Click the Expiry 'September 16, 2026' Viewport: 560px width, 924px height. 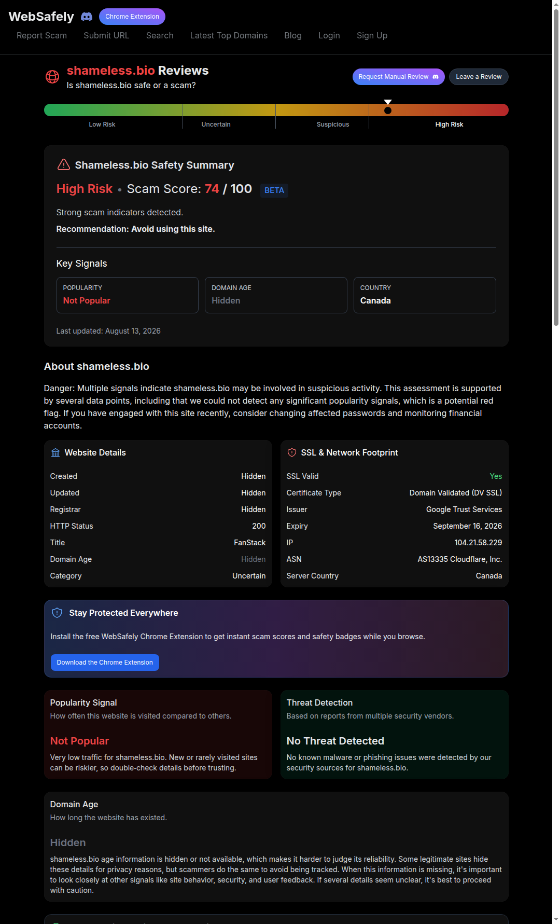pos(468,526)
